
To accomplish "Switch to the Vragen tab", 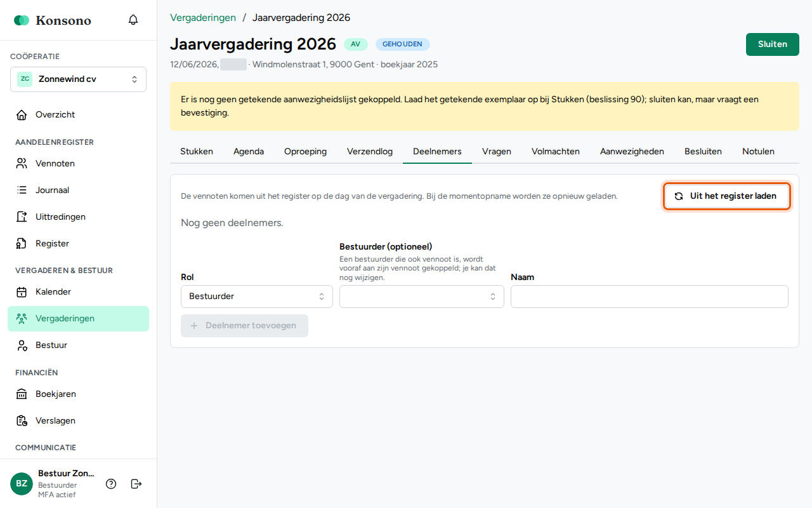I will [x=497, y=152].
